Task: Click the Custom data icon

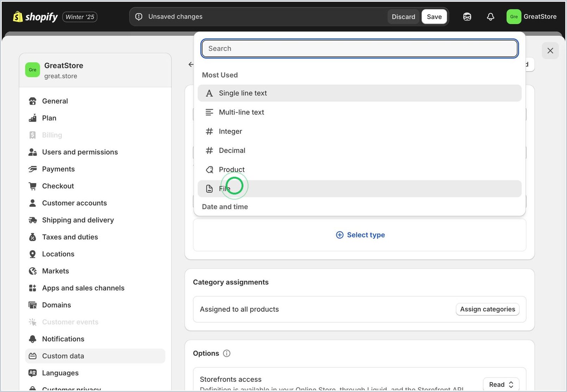Action: click(x=33, y=356)
